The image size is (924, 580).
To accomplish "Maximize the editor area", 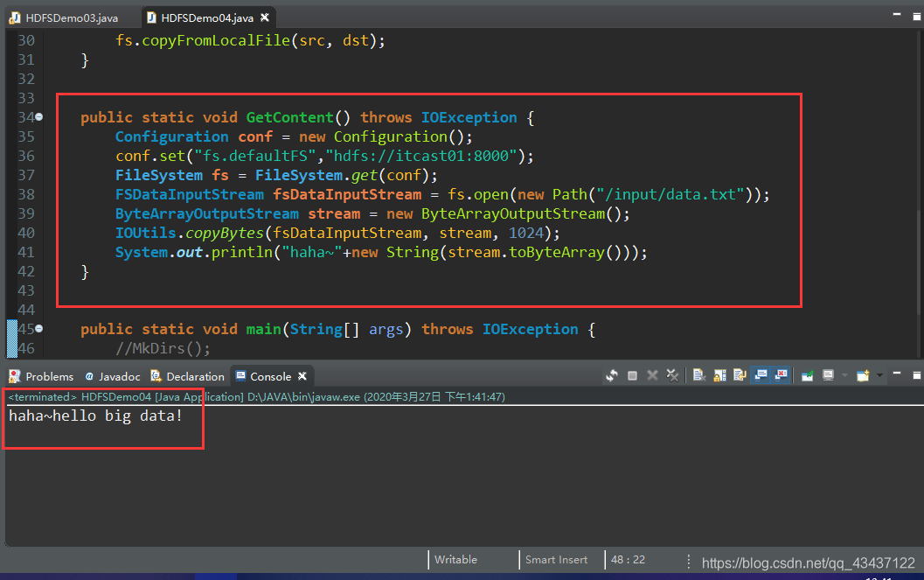I will point(917,17).
